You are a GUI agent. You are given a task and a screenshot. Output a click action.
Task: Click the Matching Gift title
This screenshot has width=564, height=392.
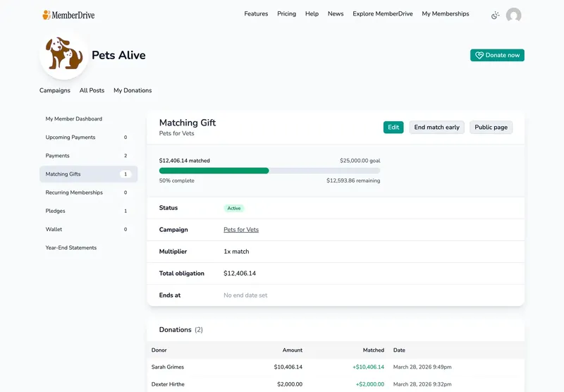click(188, 123)
